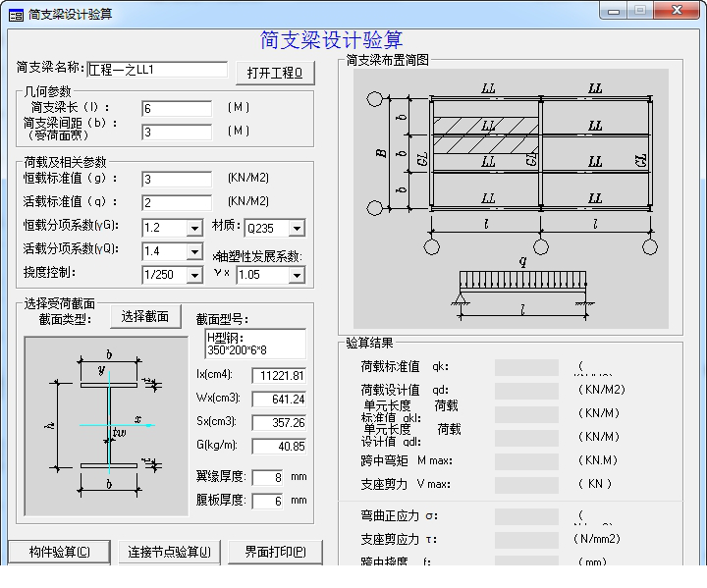The image size is (707, 588).
Task: Click the app icon in title bar
Action: [x=16, y=16]
